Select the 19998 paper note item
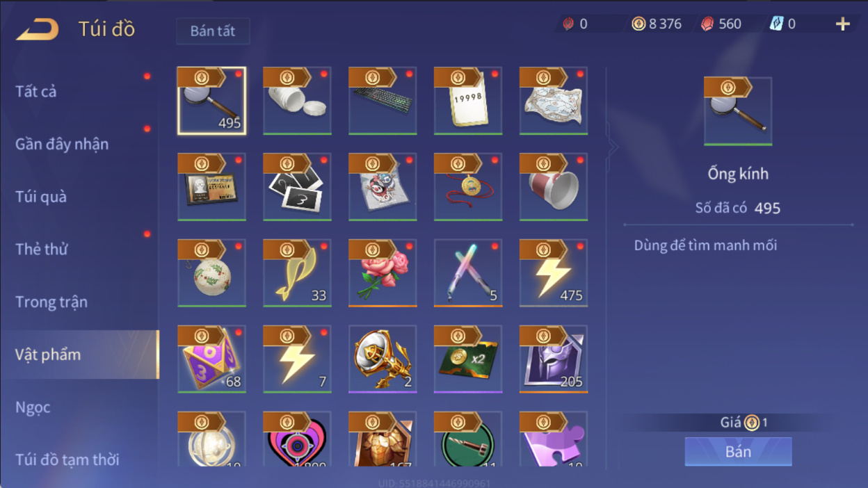The height and width of the screenshot is (488, 868). point(468,101)
